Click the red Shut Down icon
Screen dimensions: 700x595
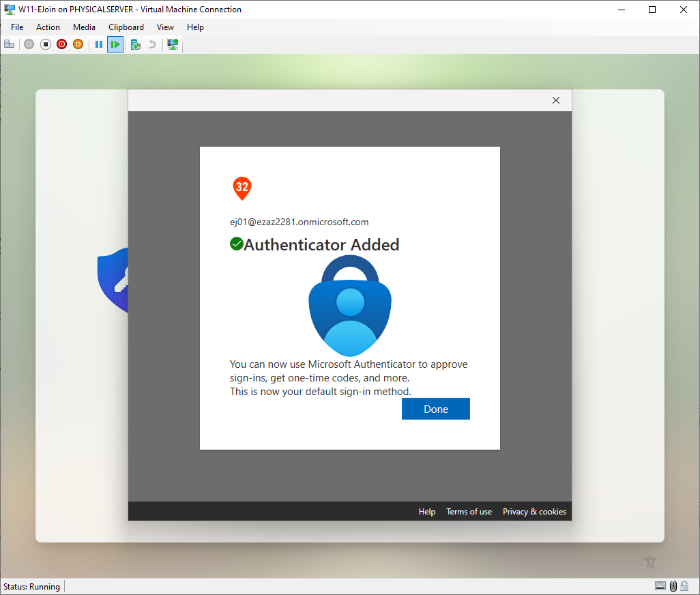coord(61,44)
